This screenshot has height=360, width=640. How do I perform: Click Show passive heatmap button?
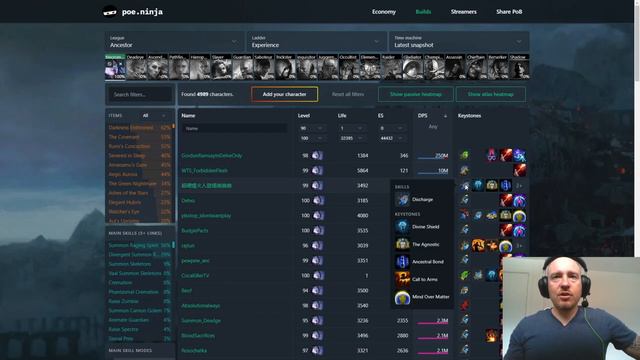(416, 94)
